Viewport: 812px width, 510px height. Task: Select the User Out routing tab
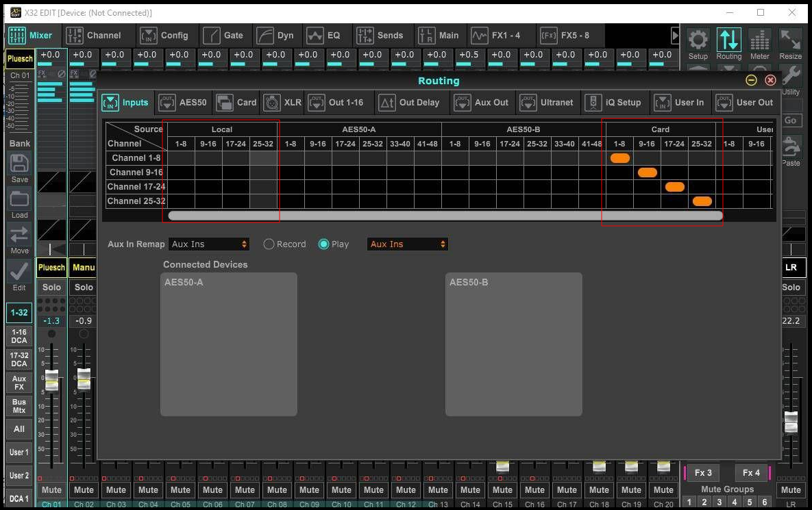click(x=745, y=103)
